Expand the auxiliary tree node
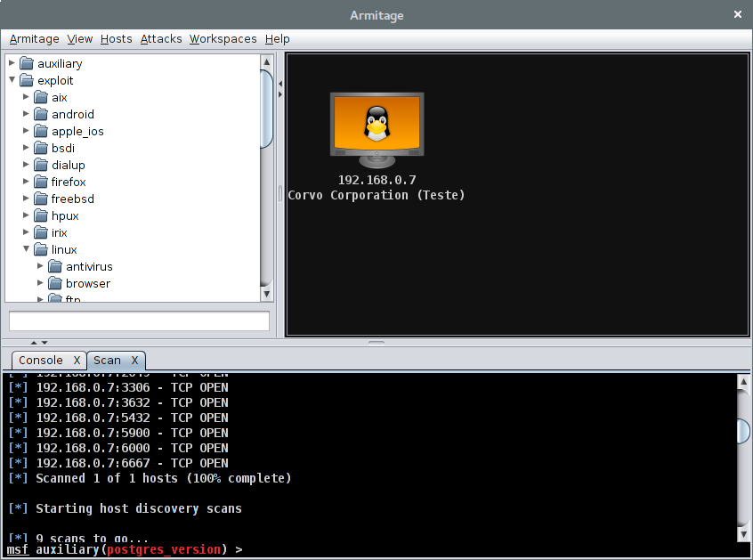 (x=12, y=63)
